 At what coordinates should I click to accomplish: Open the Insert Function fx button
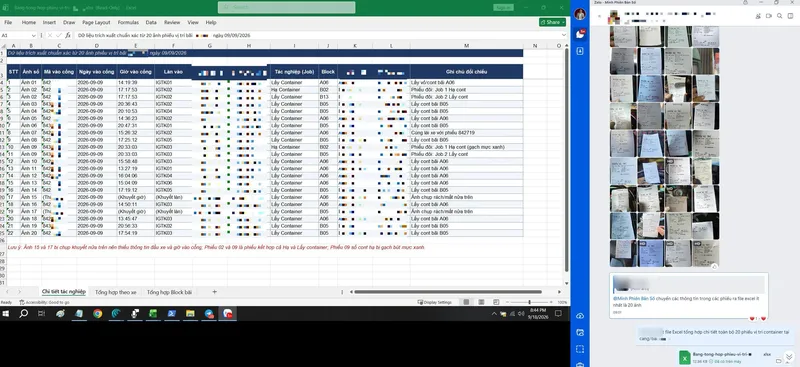(68, 36)
